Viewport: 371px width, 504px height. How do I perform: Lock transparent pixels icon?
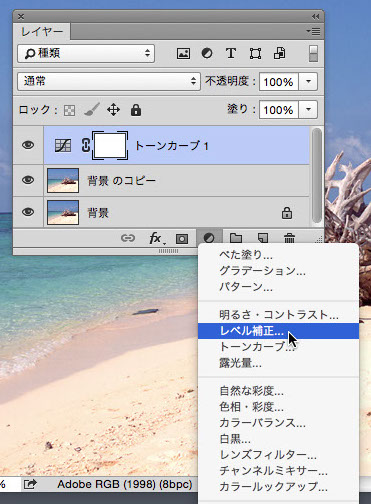[69, 110]
